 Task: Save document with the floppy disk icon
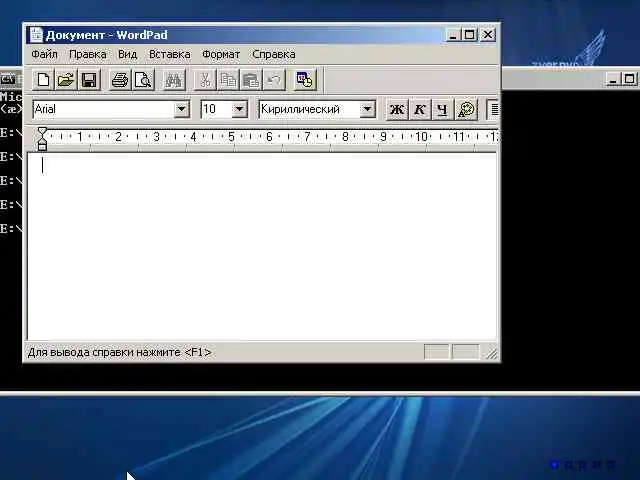pyautogui.click(x=89, y=80)
